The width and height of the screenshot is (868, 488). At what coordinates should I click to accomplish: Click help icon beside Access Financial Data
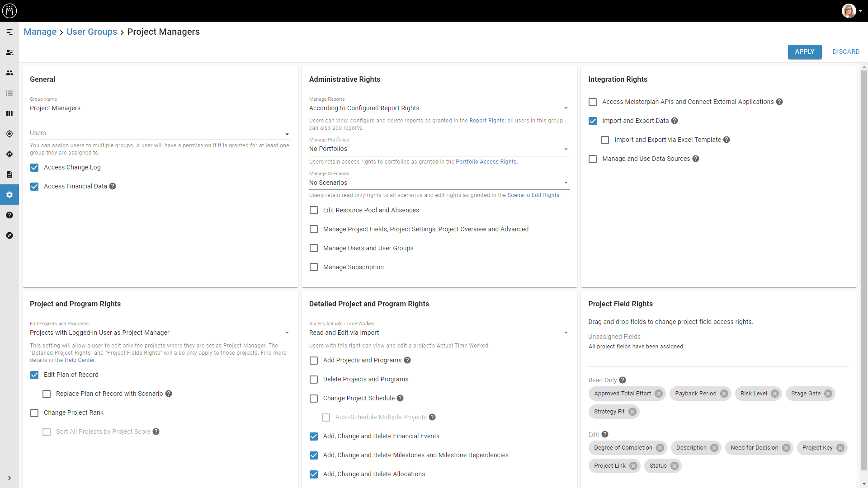pyautogui.click(x=113, y=186)
